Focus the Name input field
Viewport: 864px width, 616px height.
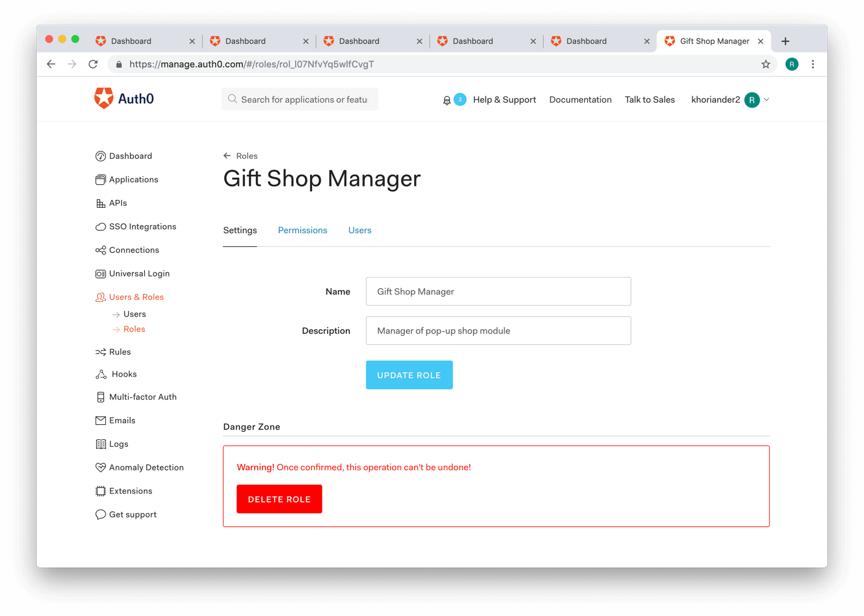pyautogui.click(x=498, y=291)
